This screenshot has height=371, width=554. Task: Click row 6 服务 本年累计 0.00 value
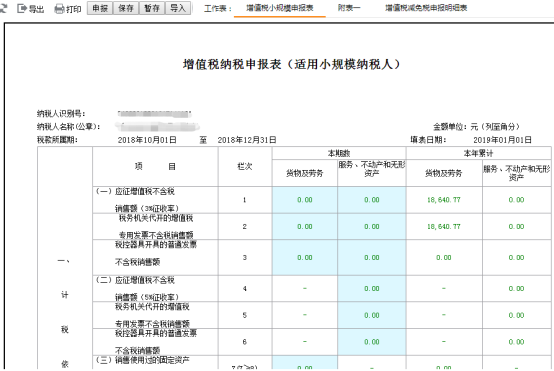tap(516, 342)
